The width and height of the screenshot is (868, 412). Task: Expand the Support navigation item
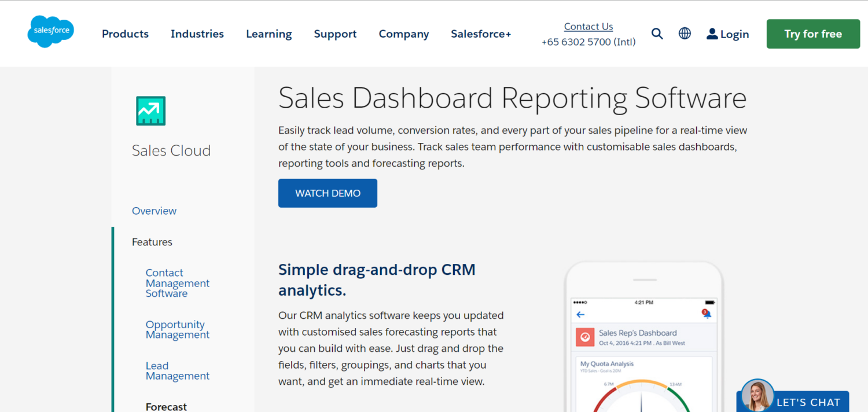[x=335, y=34]
